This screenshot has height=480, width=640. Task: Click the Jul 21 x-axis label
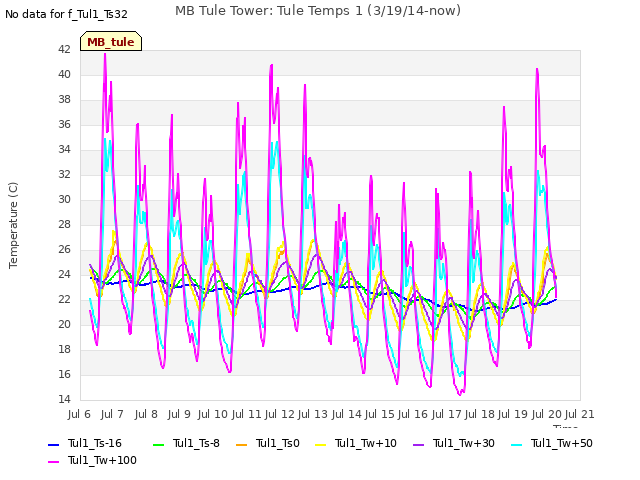point(580,414)
